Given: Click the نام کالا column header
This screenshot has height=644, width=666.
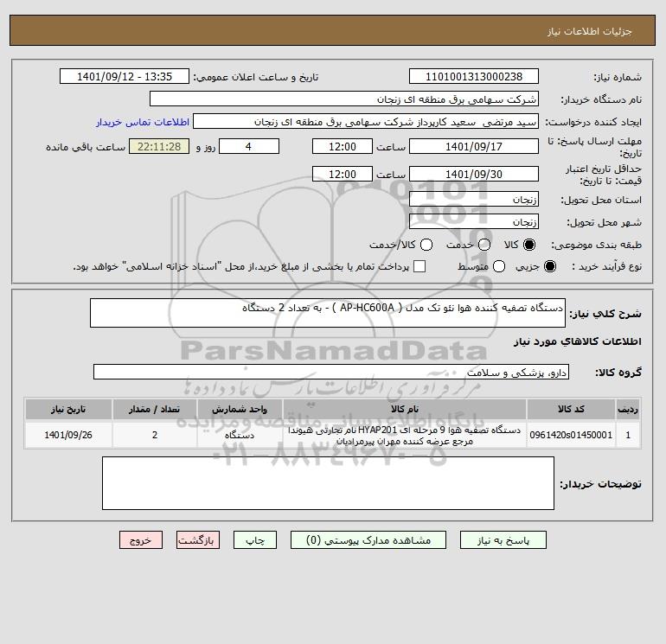Looking at the screenshot, I should click(x=405, y=409).
